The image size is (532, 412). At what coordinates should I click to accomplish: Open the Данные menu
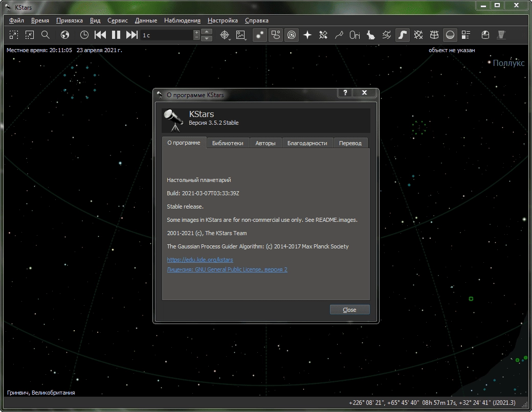(x=146, y=20)
